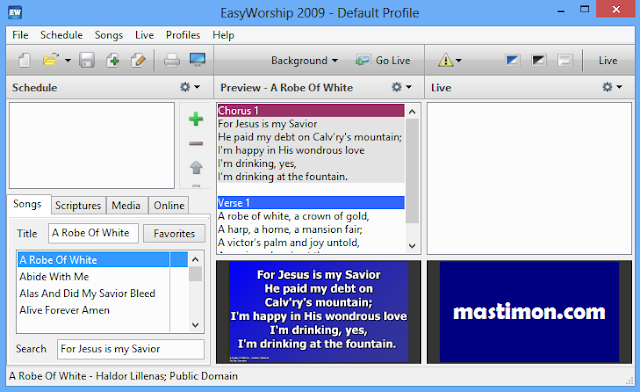The height and width of the screenshot is (392, 640).
Task: Switch to the Scriptures tab
Action: coord(78,205)
